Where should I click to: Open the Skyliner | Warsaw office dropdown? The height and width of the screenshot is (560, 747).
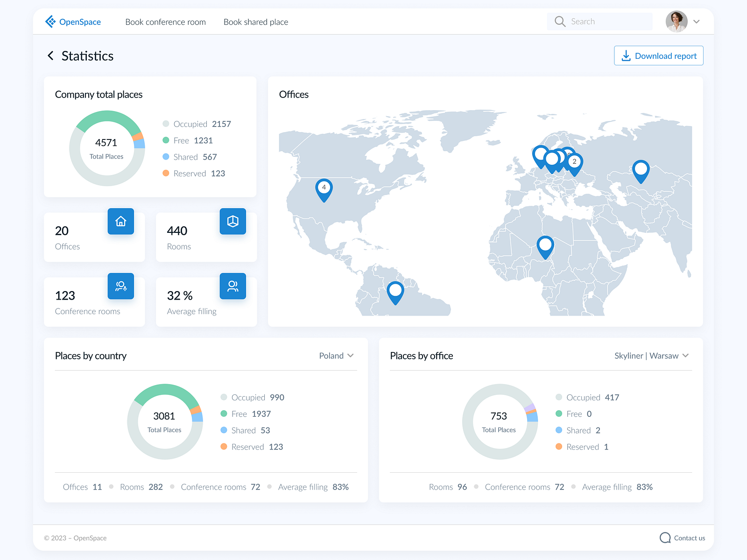click(x=651, y=356)
